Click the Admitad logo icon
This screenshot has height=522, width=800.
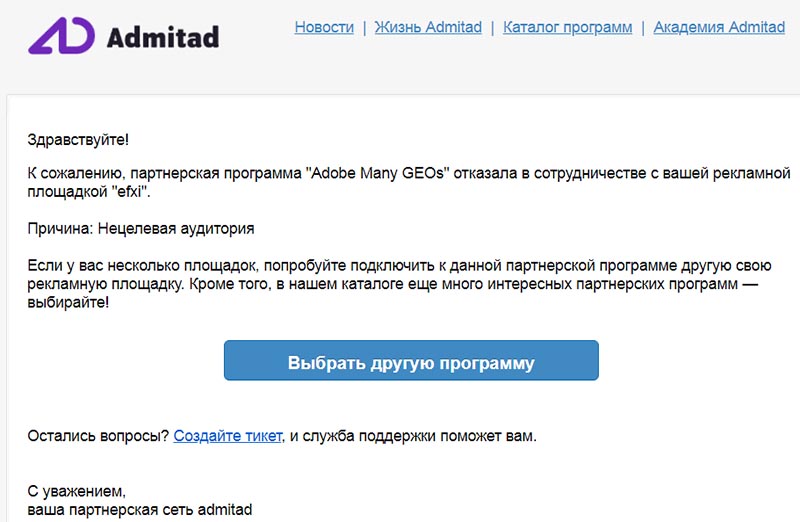61,36
